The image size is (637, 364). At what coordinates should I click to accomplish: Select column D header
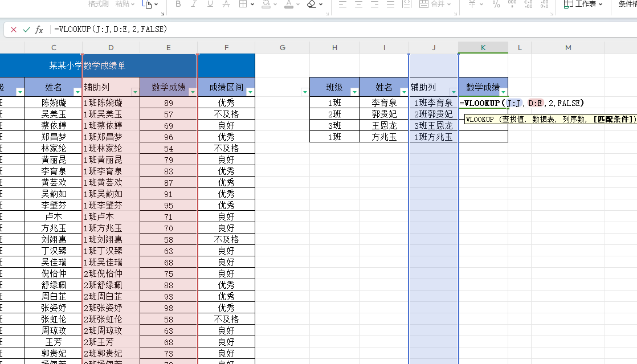111,47
